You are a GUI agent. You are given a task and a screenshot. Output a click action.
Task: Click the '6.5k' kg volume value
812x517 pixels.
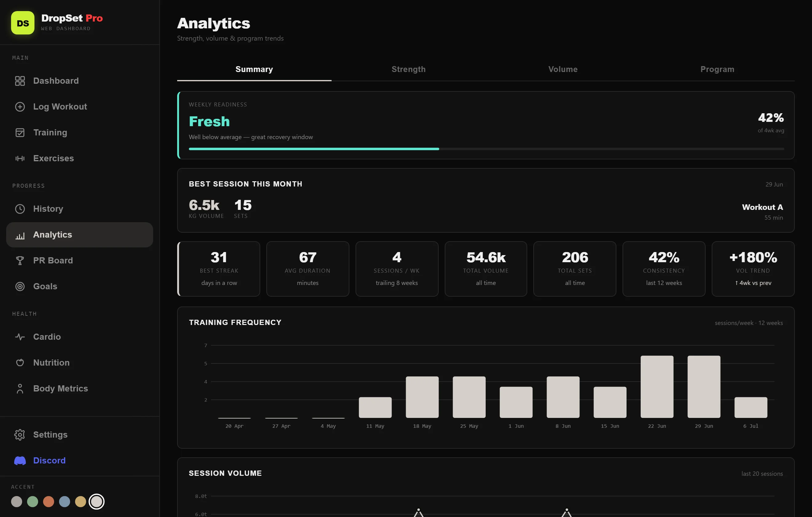click(204, 205)
